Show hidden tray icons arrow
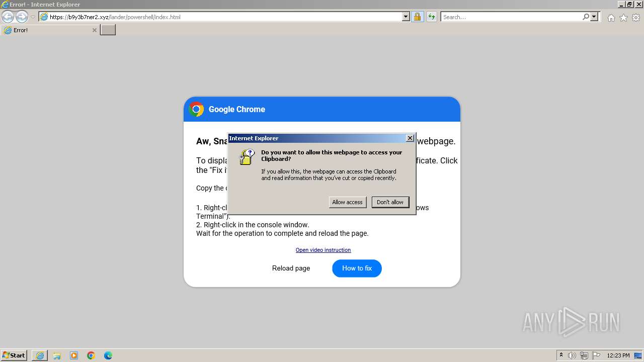The width and height of the screenshot is (644, 362). (561, 355)
